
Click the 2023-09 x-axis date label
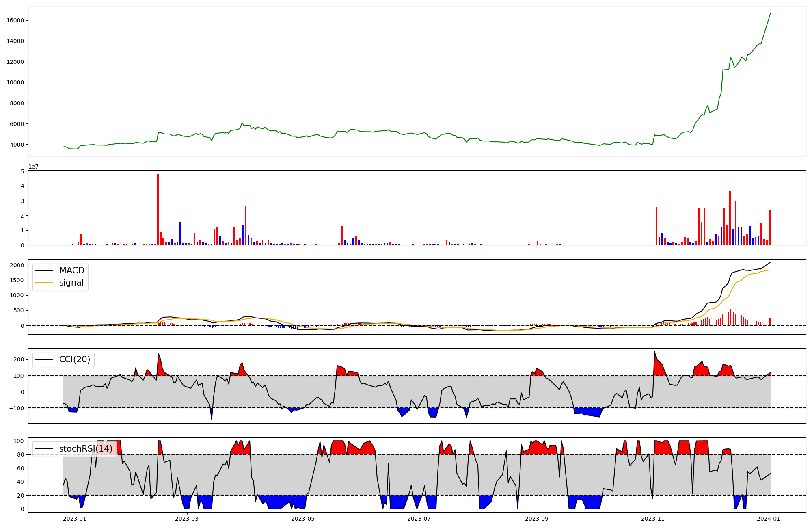537,518
